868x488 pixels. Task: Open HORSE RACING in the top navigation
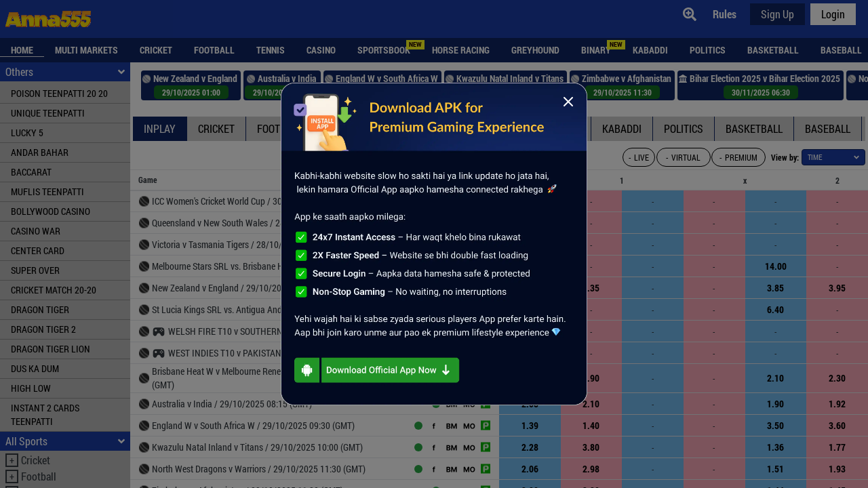460,50
